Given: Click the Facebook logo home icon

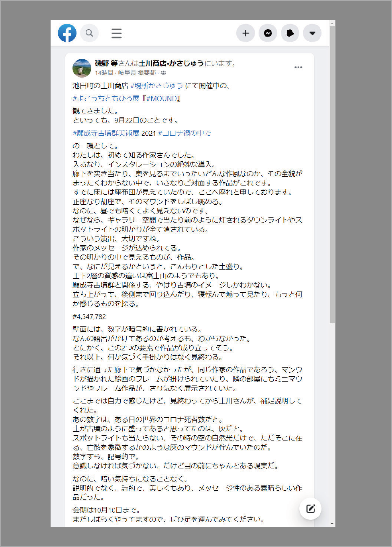Looking at the screenshot, I should click(x=67, y=33).
